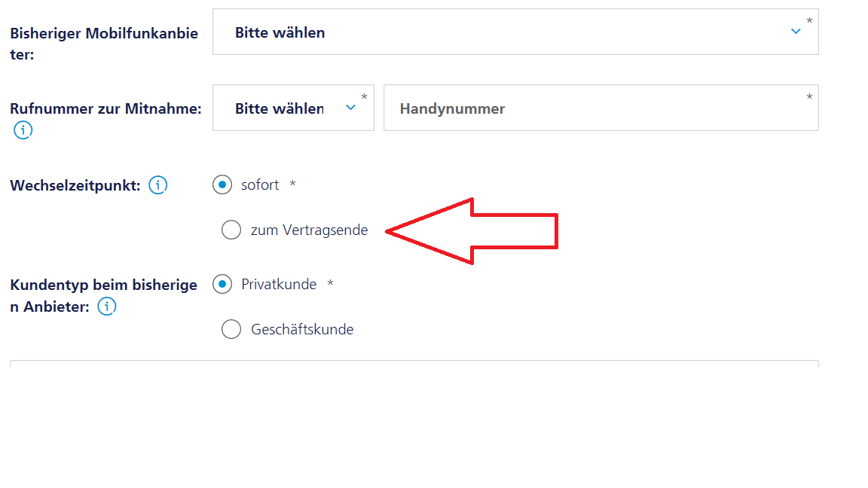Screen dimensions: 868x488
Task: Click chevron arrow of prefix dropdown
Action: [x=350, y=108]
